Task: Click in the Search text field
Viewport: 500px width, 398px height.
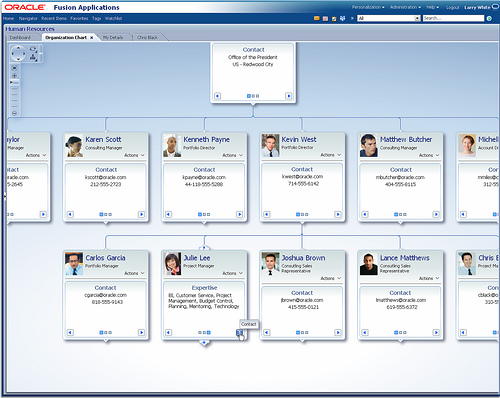Action: point(453,18)
